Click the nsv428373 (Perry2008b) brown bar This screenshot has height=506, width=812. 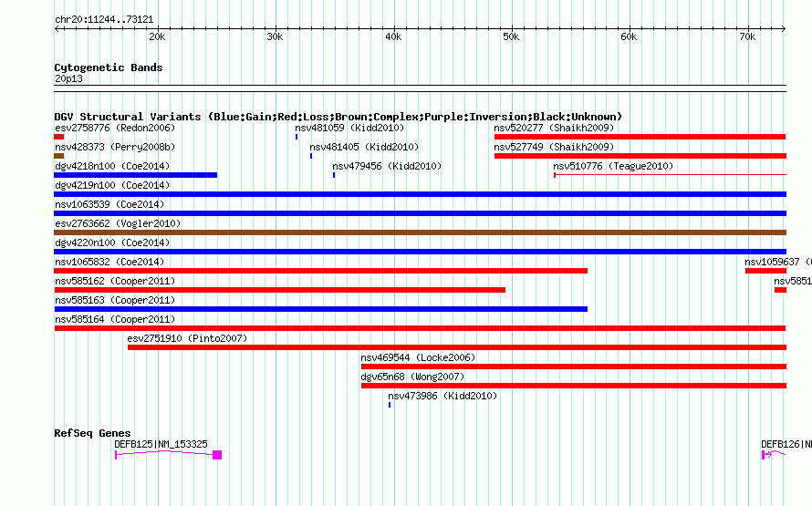(x=59, y=156)
